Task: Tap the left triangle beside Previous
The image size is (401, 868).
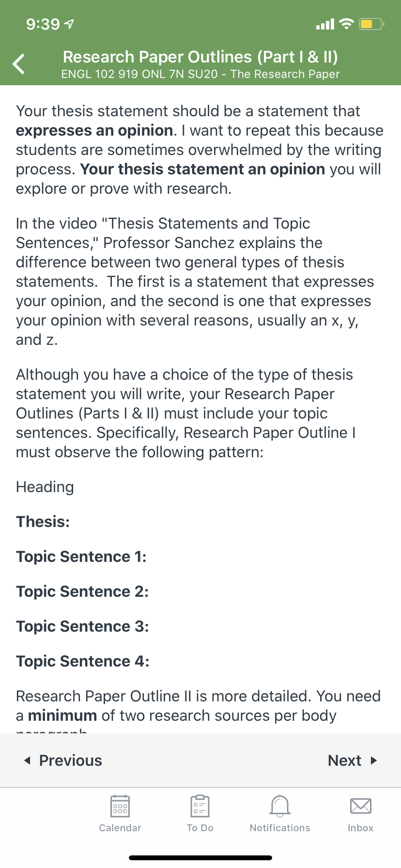Action: [x=27, y=760]
